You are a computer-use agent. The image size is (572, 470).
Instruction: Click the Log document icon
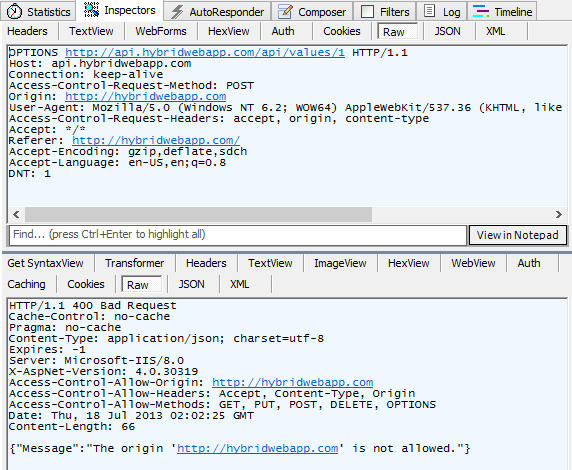tap(429, 11)
